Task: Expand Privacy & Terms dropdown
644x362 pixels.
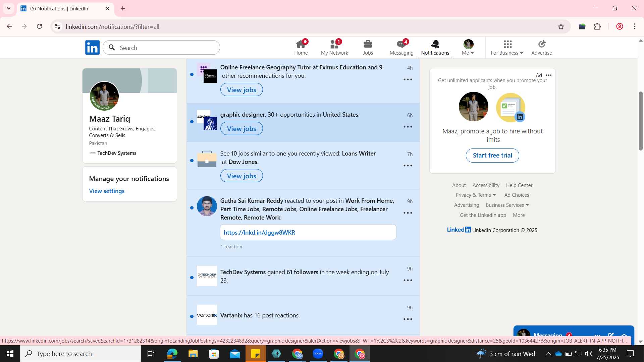Action: pyautogui.click(x=476, y=195)
